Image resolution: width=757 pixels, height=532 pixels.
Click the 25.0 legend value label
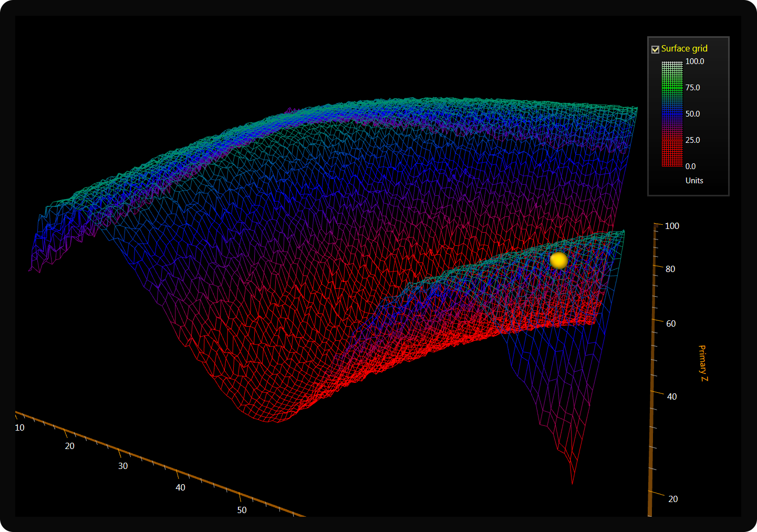pos(692,140)
